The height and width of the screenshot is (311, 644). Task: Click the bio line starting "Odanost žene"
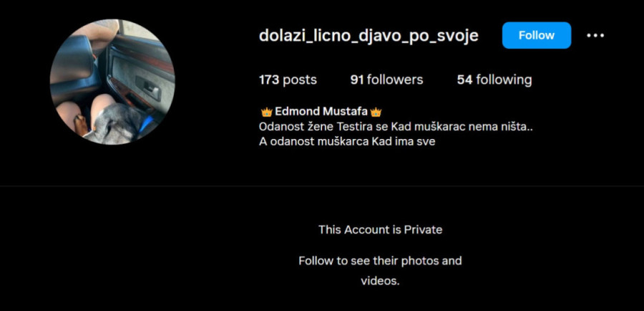point(396,126)
